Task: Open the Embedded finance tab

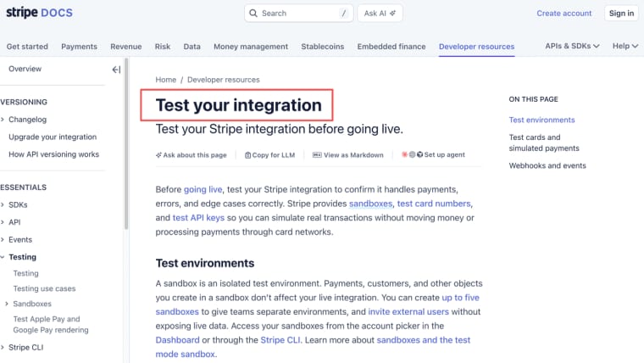Action: tap(391, 47)
